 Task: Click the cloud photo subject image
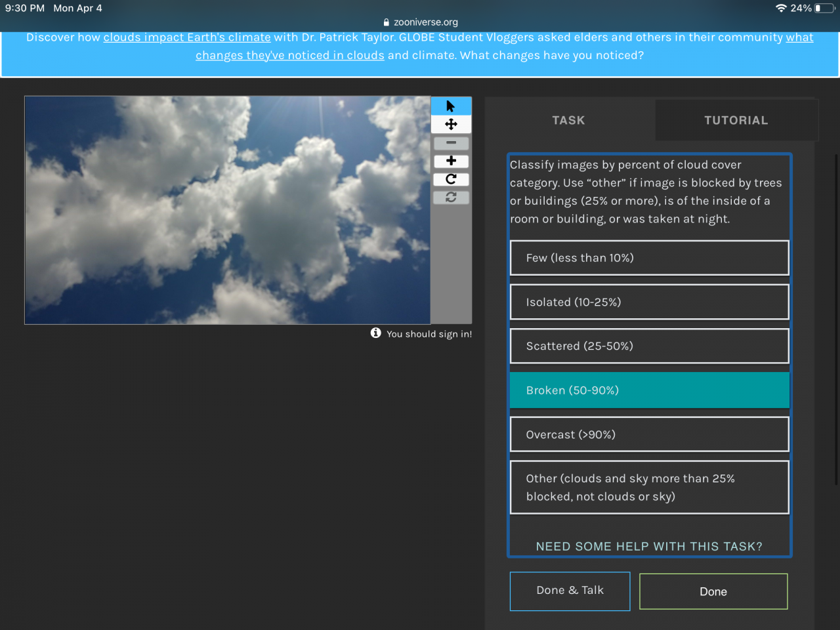pyautogui.click(x=228, y=211)
